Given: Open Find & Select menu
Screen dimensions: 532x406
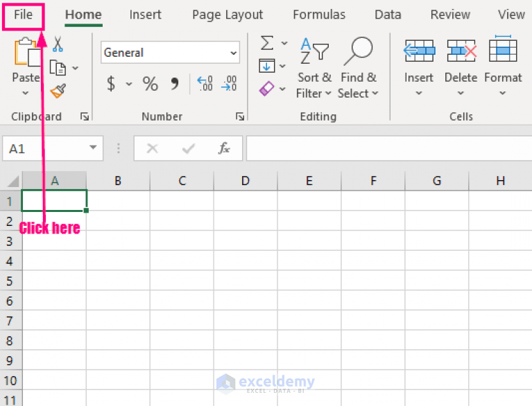Looking at the screenshot, I should 358,68.
